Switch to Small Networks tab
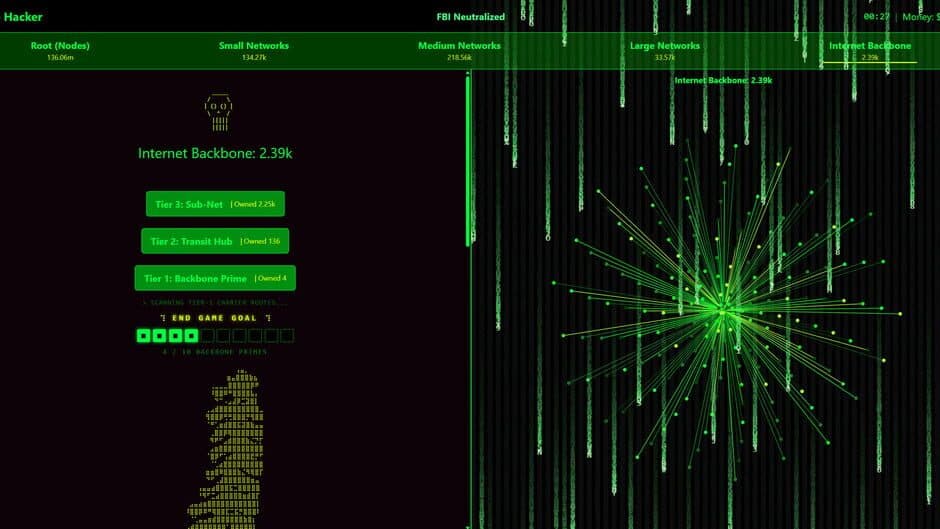 254,50
